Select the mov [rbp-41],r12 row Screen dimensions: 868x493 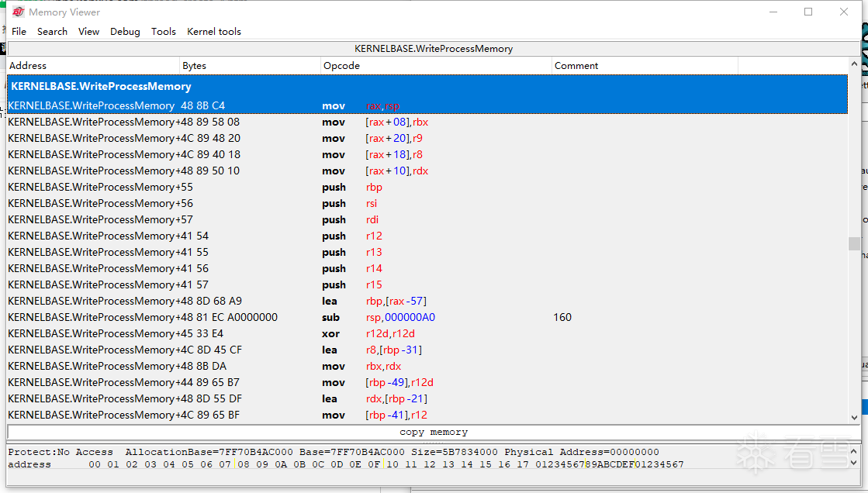[x=427, y=415]
